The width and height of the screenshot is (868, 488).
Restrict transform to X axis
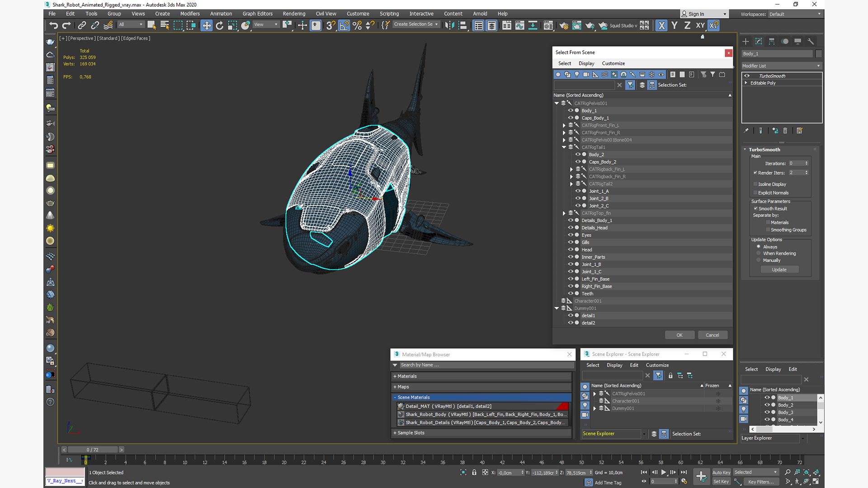coord(661,25)
